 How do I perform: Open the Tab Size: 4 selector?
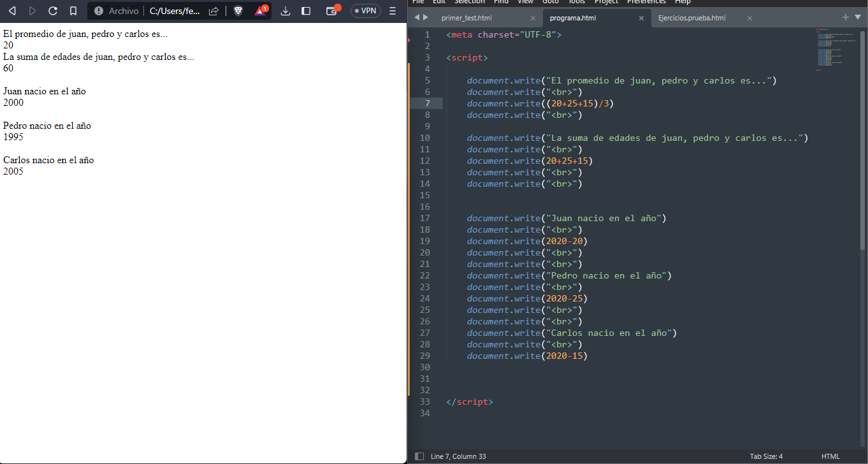pyautogui.click(x=766, y=456)
